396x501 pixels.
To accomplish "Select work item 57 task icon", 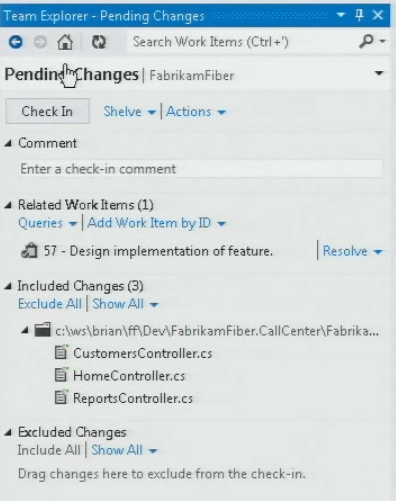I will (29, 251).
